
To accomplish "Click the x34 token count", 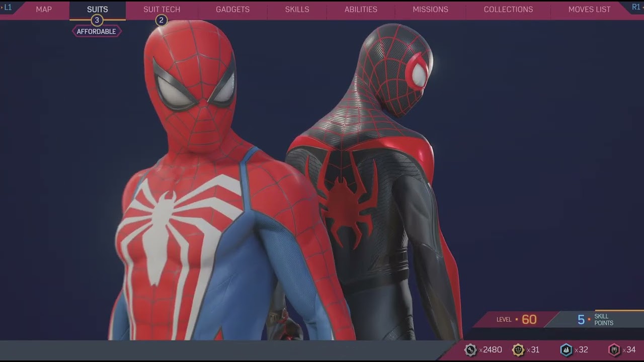I will tap(629, 350).
